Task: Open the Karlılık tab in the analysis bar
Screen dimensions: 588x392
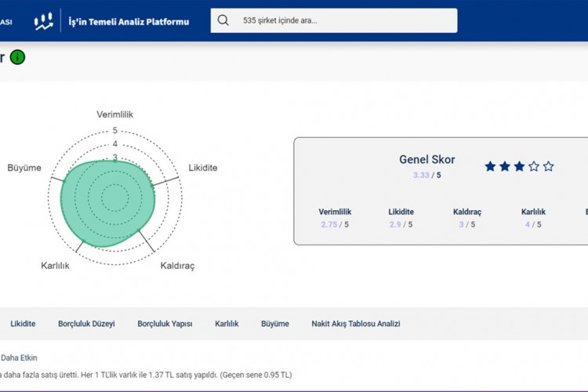Action: pos(227,324)
